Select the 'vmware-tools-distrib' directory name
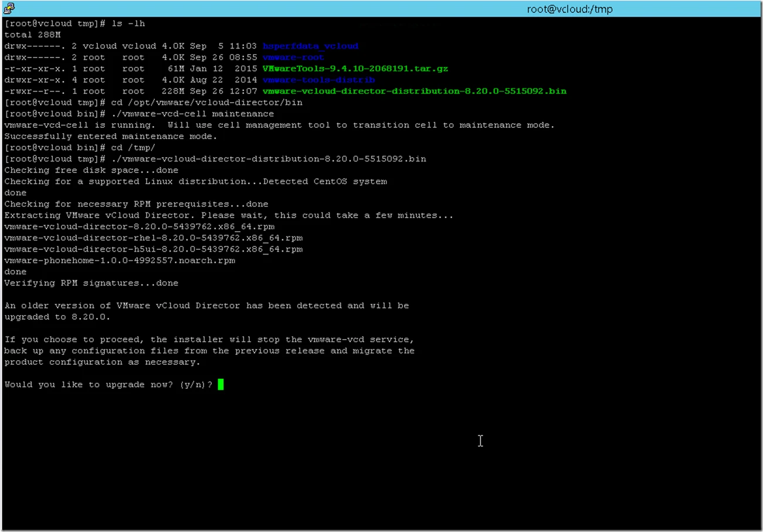 318,80
